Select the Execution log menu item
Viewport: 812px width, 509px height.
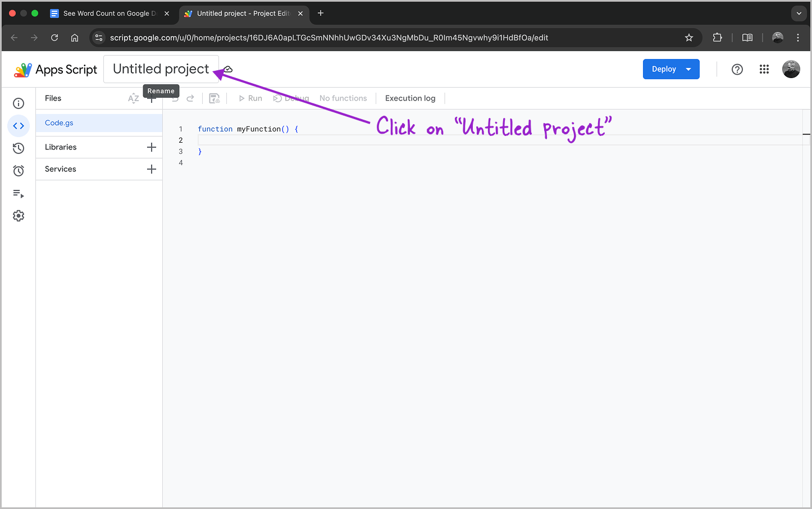pyautogui.click(x=410, y=98)
